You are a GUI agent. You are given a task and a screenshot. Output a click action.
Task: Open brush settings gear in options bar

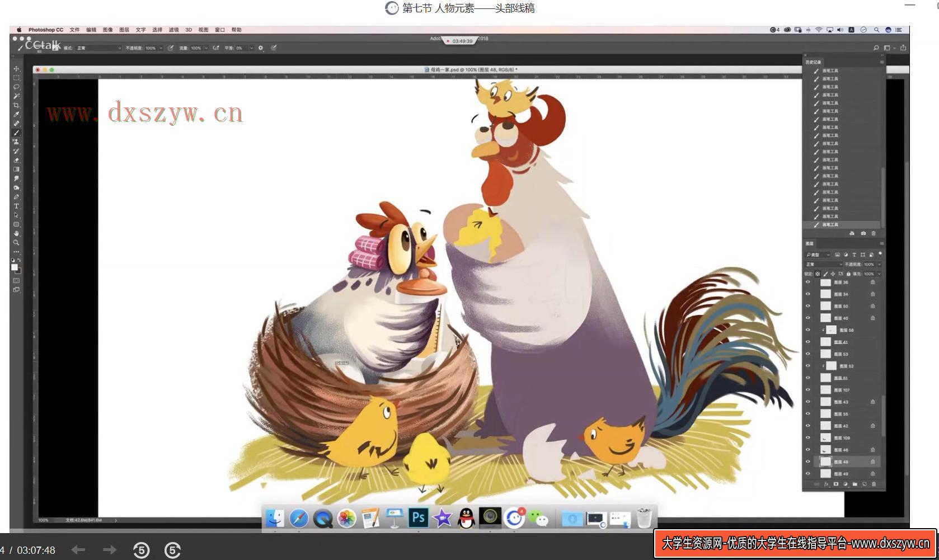click(260, 48)
